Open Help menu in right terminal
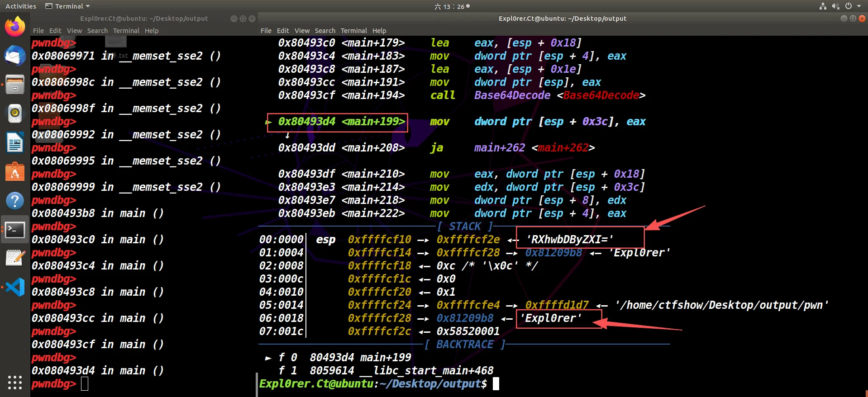 tap(379, 31)
